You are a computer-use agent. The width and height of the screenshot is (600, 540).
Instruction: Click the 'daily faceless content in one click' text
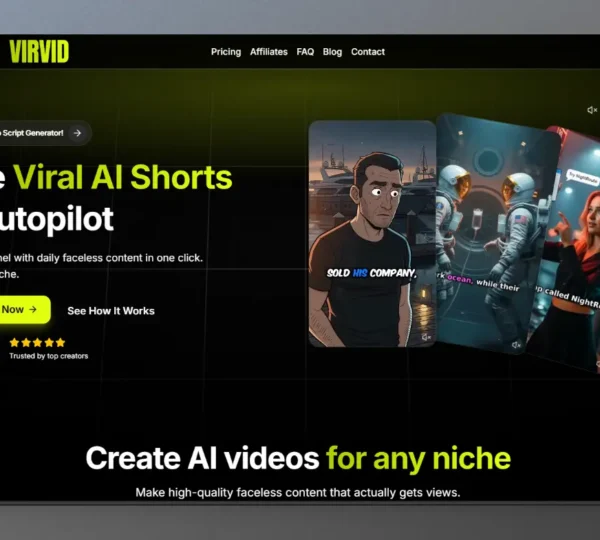click(x=120, y=258)
